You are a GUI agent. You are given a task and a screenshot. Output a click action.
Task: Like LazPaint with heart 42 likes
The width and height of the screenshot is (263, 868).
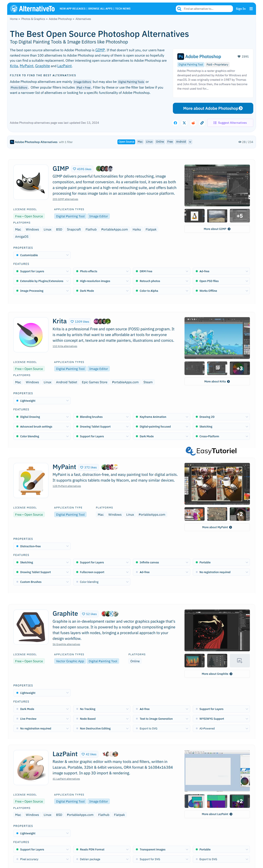click(x=89, y=754)
